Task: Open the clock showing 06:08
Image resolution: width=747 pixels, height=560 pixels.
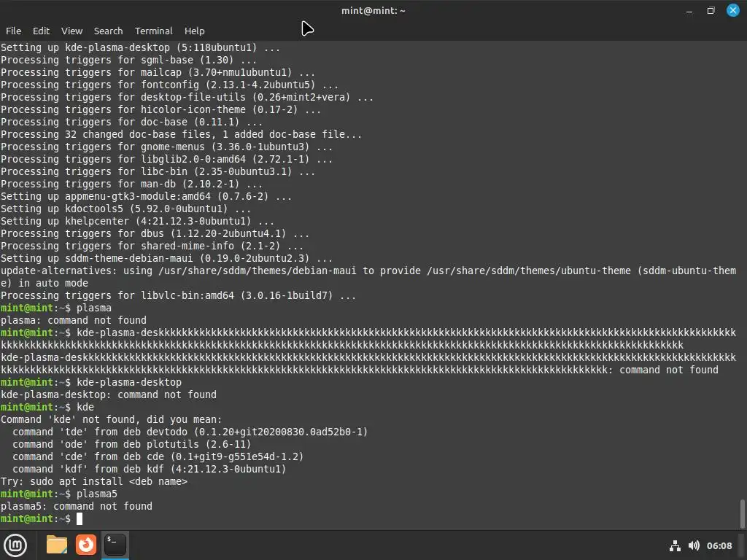Action: pyautogui.click(x=719, y=545)
